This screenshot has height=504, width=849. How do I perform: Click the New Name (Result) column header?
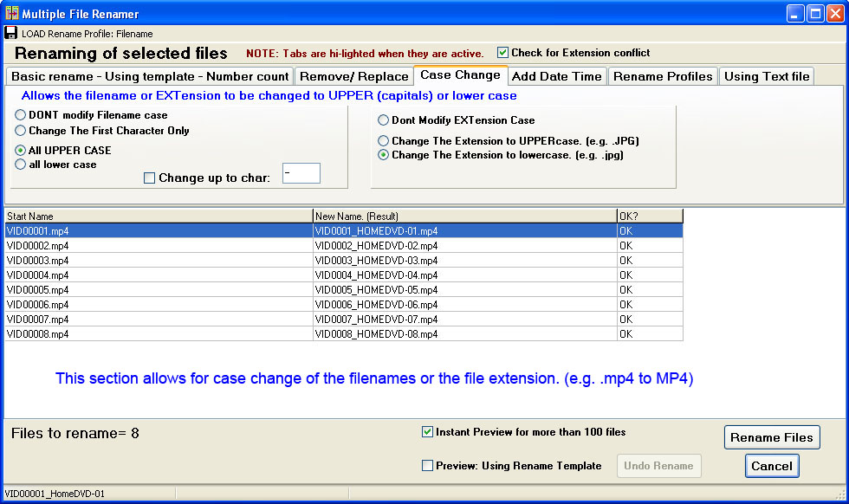click(x=464, y=216)
